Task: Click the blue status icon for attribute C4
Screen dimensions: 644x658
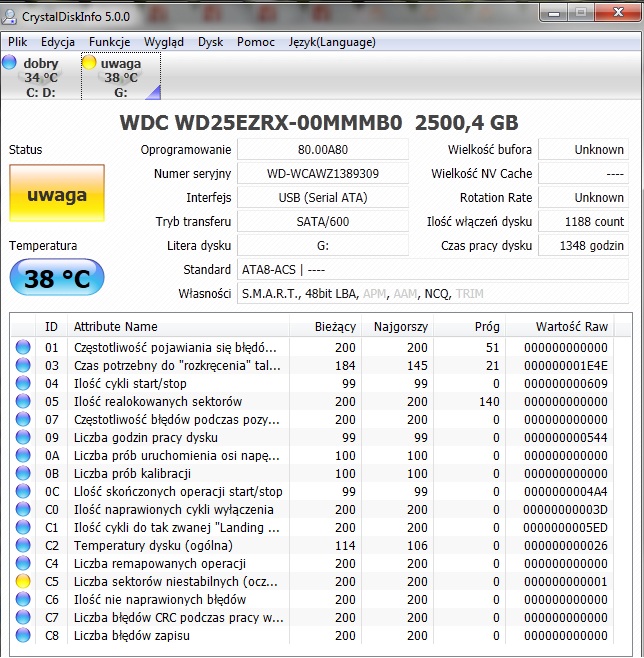Action: point(23,564)
